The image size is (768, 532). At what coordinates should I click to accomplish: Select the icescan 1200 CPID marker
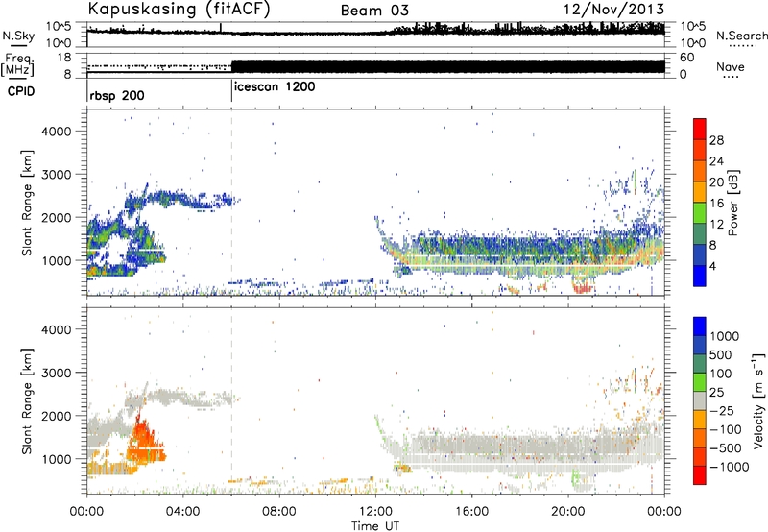point(275,87)
